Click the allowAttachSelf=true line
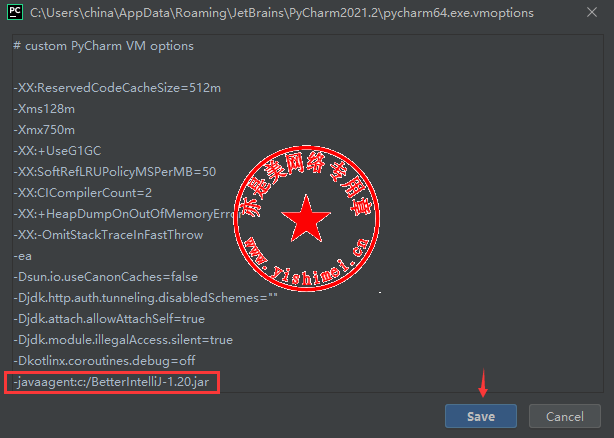The image size is (614, 438). coord(109,319)
